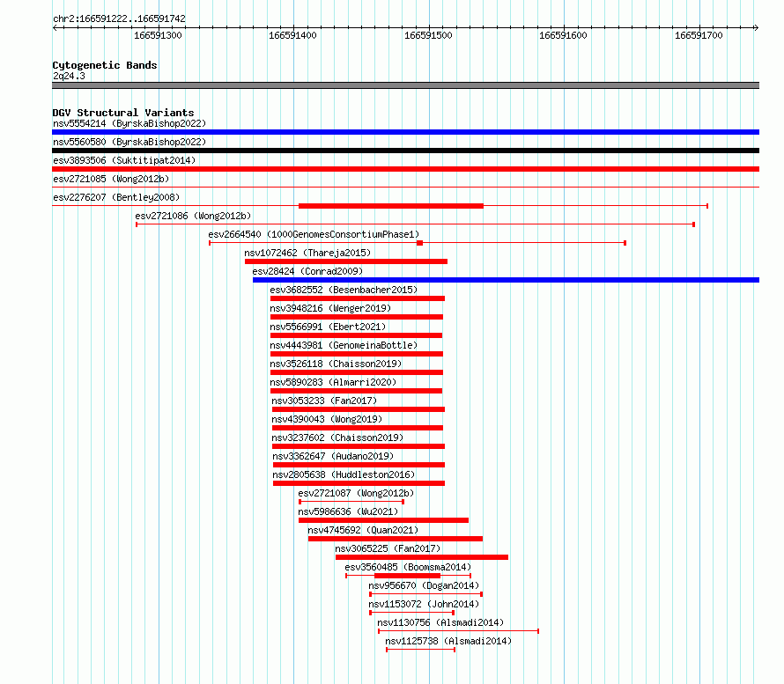Click esv3682552 (Besenbacher2015) label

pos(344,290)
